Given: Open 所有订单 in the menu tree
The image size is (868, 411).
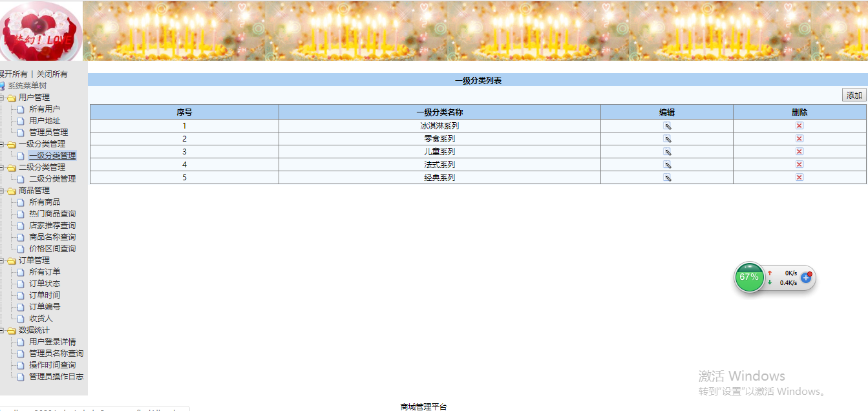Looking at the screenshot, I should 45,272.
